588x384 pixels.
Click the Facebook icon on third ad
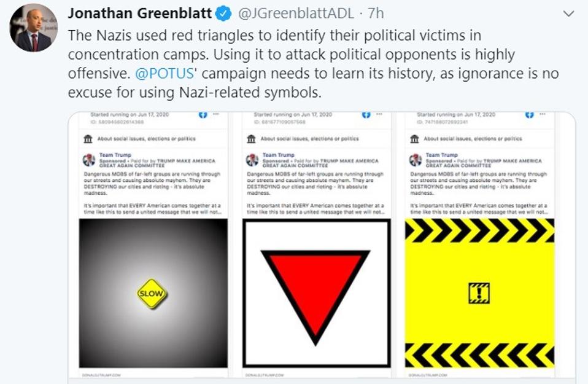pyautogui.click(x=529, y=114)
